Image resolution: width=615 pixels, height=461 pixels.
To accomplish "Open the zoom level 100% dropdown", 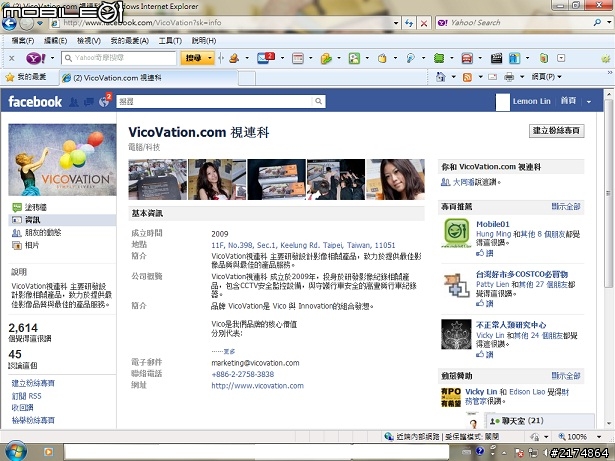I will point(599,436).
